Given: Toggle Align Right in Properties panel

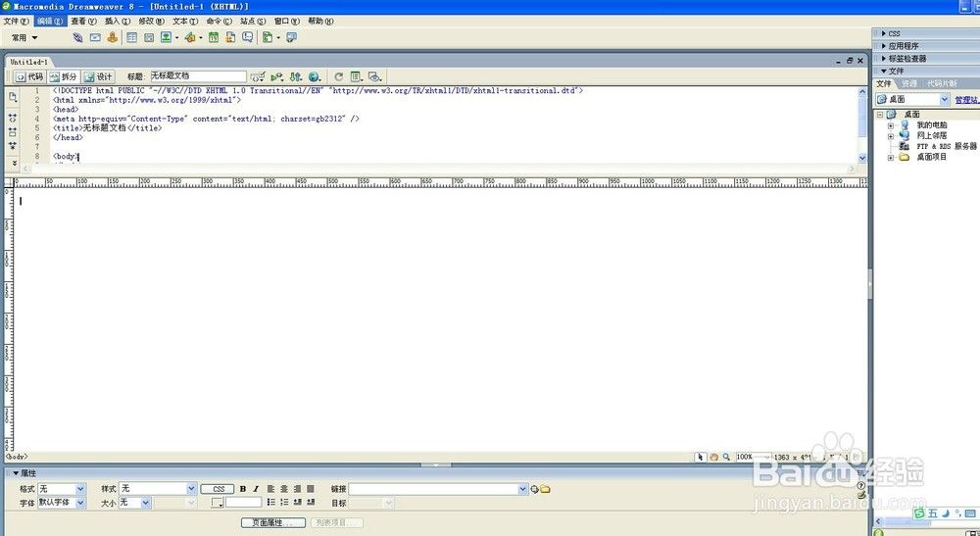Looking at the screenshot, I should [x=297, y=489].
